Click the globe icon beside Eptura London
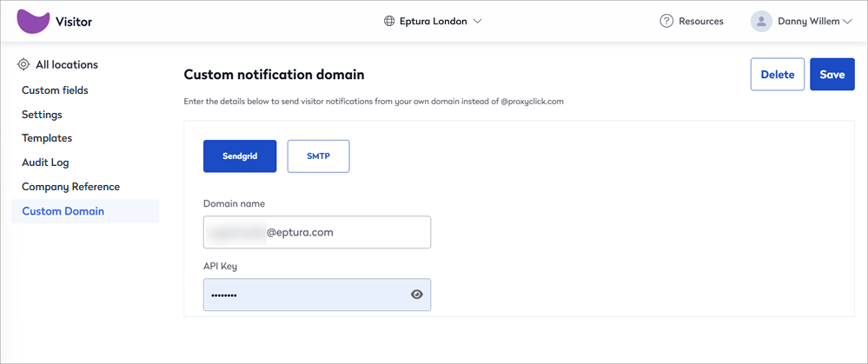 coord(390,22)
